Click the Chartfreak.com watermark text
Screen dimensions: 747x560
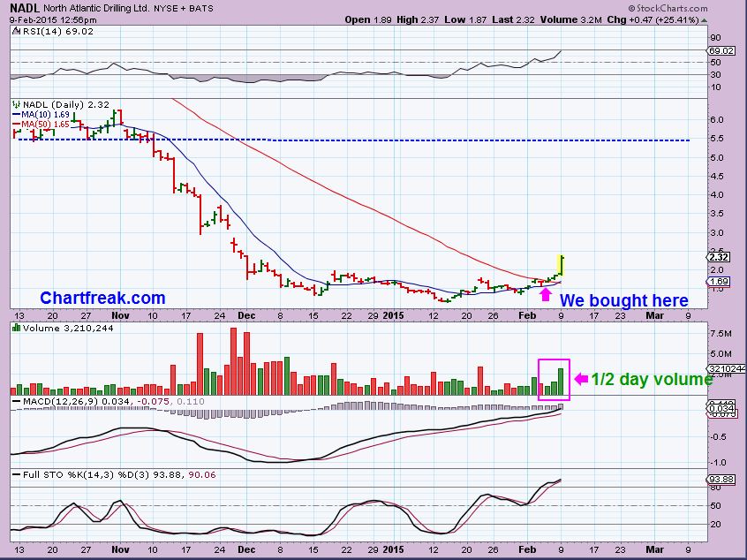pyautogui.click(x=102, y=298)
